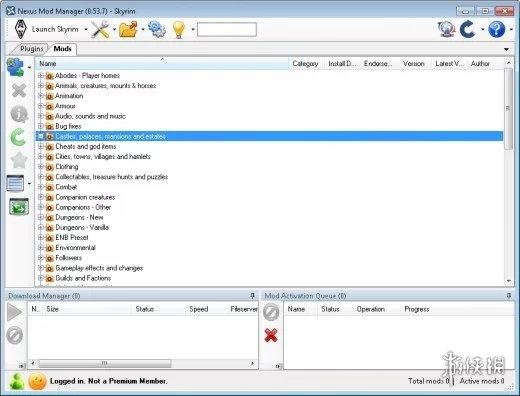Expand Cities, towns, villages and hamlets
520x396 pixels.
(x=41, y=156)
